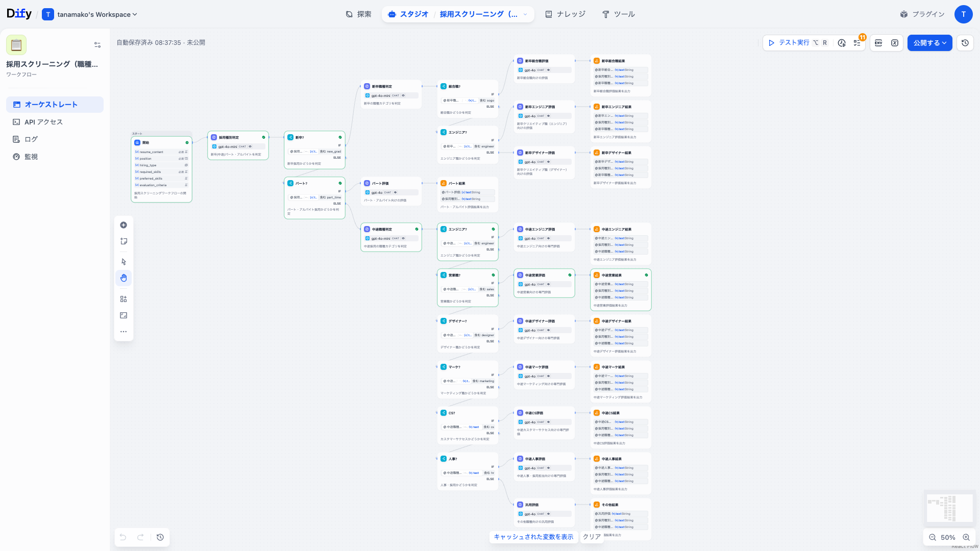The height and width of the screenshot is (551, 980).
Task: Open the 公開する dropdown arrow
Action: click(x=945, y=43)
